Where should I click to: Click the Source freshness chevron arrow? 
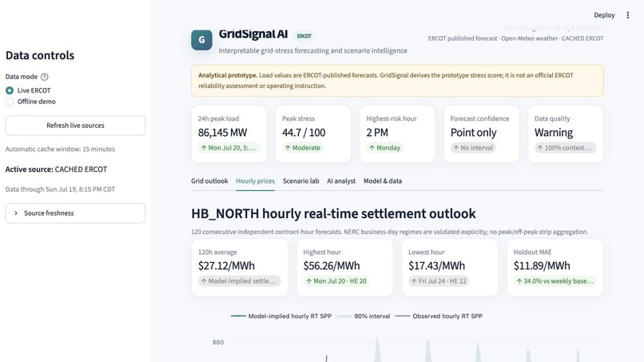tap(16, 213)
